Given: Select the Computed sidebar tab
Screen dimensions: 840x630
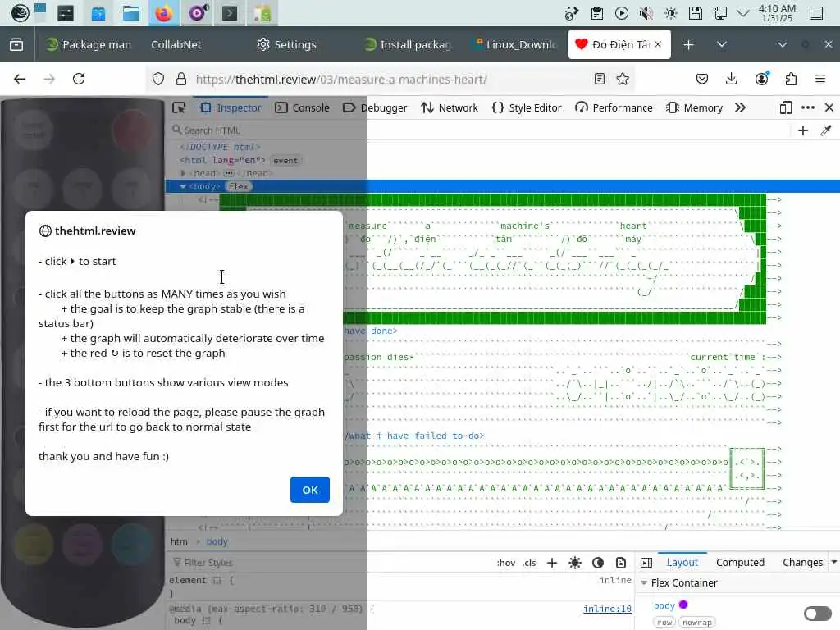Looking at the screenshot, I should click(741, 563).
